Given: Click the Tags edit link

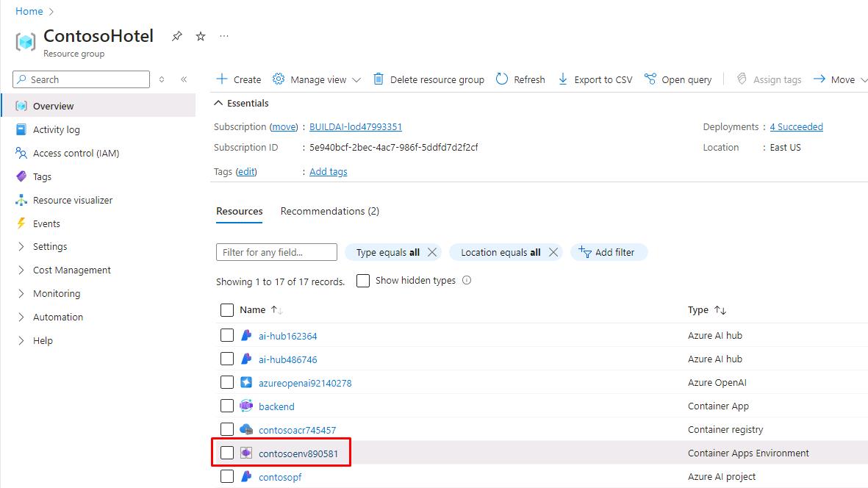Looking at the screenshot, I should click(x=246, y=171).
